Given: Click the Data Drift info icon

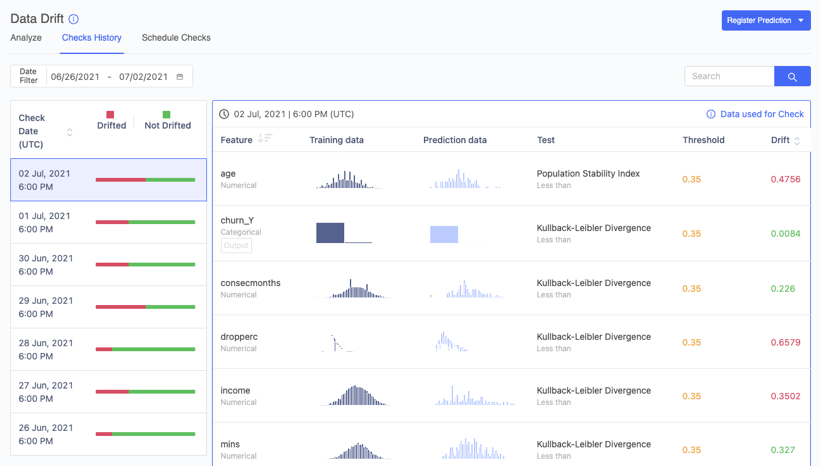Looking at the screenshot, I should pyautogui.click(x=73, y=19).
